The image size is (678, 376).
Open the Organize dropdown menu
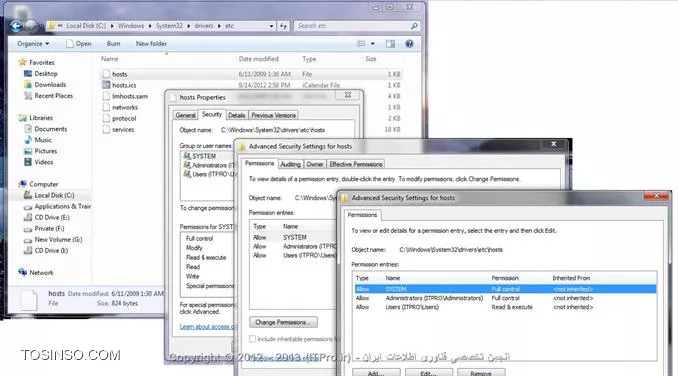[33, 44]
